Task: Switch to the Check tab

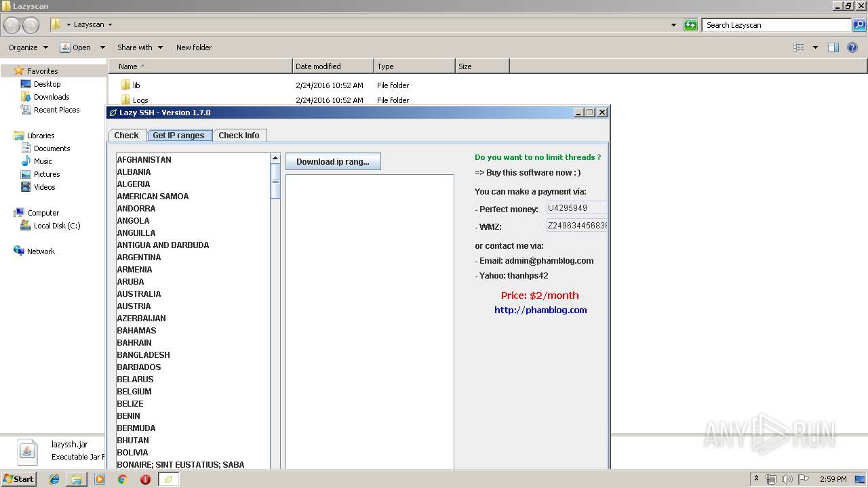Action: pos(126,136)
